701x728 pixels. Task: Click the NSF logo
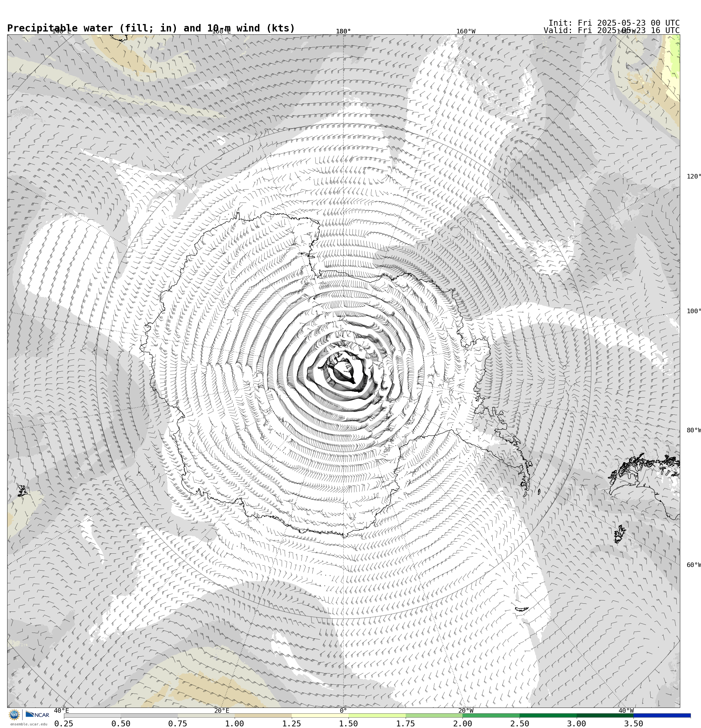point(14,715)
